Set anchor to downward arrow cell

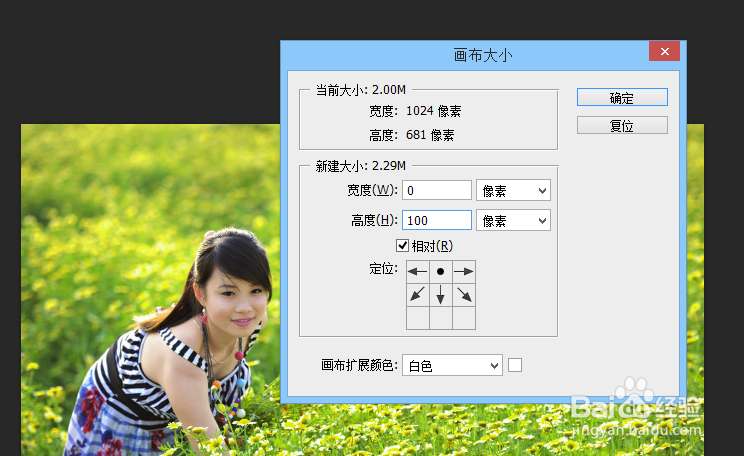click(x=441, y=295)
